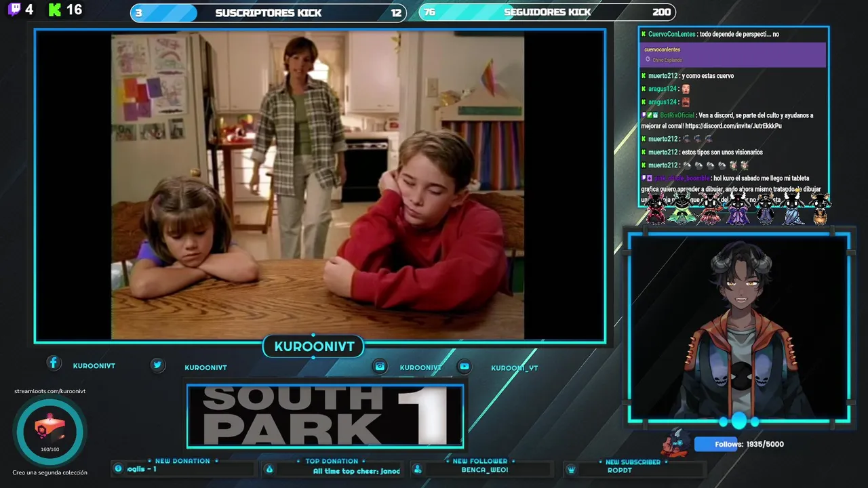This screenshot has height=488, width=868.
Task: Click the 'All time top cheer' ticker text
Action: coord(356,471)
